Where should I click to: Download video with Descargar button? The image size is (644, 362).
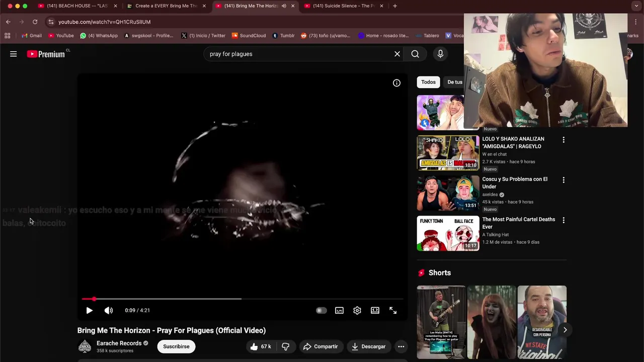click(369, 346)
